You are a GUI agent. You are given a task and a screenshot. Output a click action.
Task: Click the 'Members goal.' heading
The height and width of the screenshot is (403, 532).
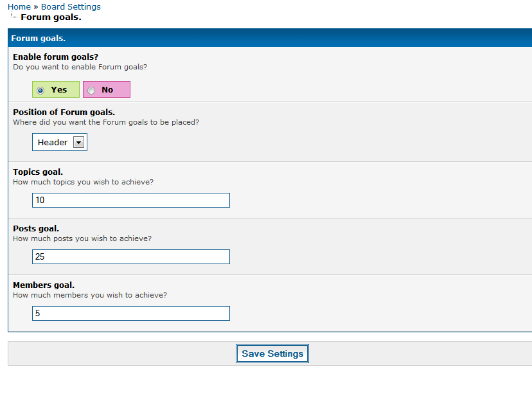tap(44, 285)
